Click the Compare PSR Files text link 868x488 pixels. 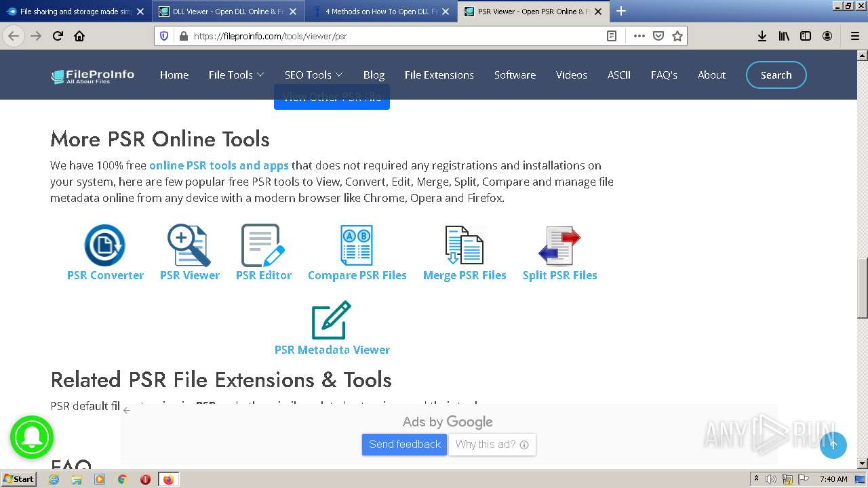[x=357, y=275]
